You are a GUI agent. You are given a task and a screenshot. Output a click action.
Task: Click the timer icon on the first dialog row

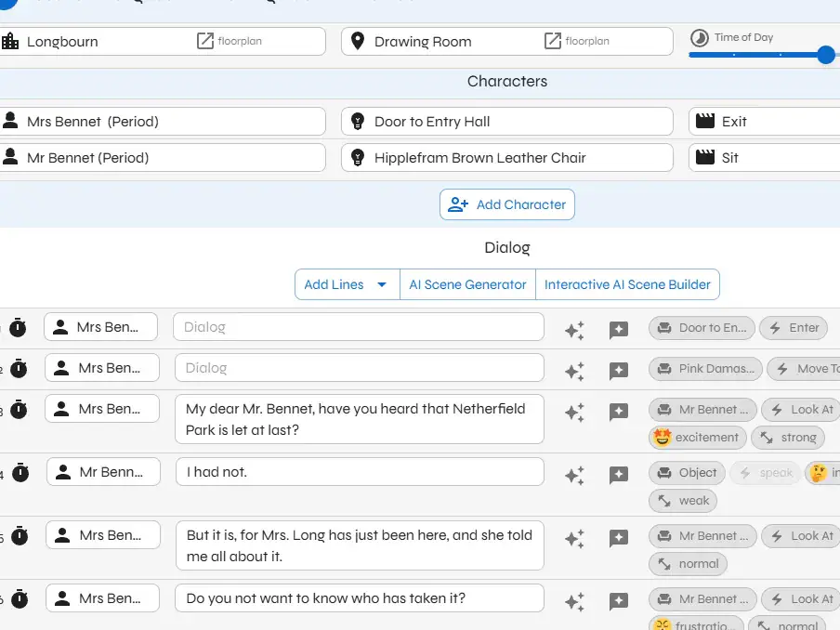(18, 327)
